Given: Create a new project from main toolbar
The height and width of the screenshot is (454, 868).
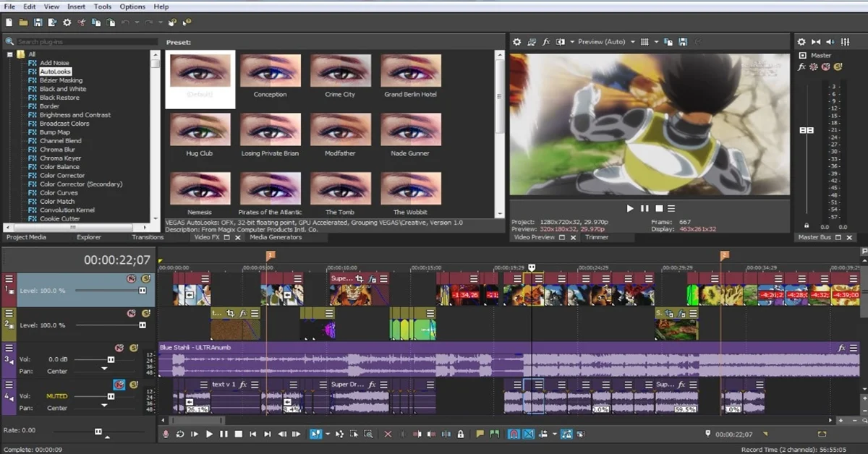Looking at the screenshot, I should [x=9, y=22].
